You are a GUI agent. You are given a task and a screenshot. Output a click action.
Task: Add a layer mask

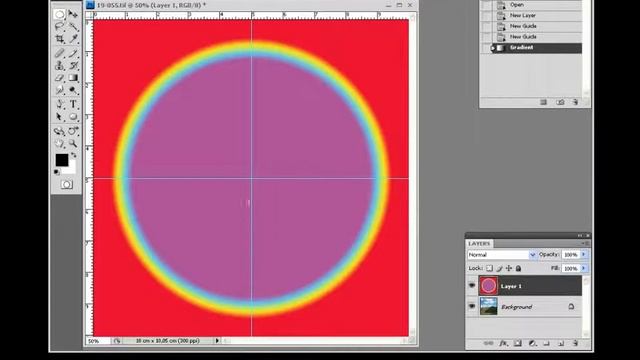(518, 343)
